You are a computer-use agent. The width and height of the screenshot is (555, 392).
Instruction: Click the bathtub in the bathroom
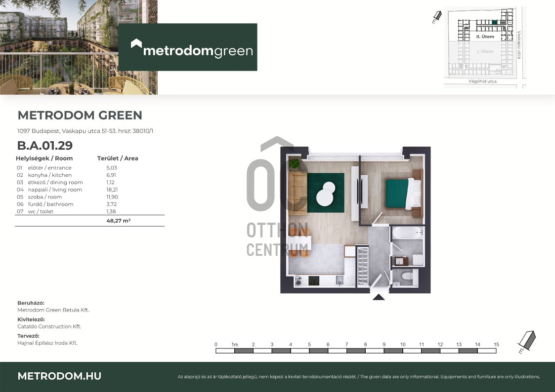408,233
